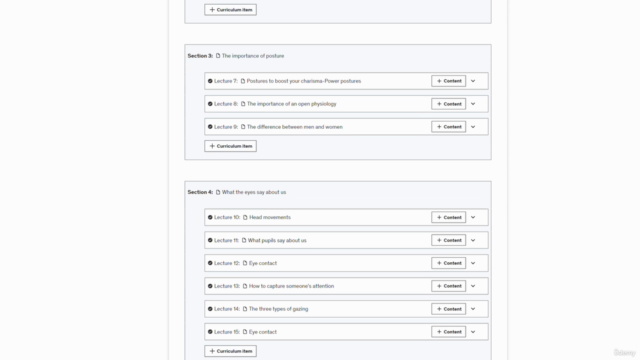Select the lecture title 'The three types of gazing'
Screen dimensions: 640x360
pyautogui.click(x=278, y=309)
